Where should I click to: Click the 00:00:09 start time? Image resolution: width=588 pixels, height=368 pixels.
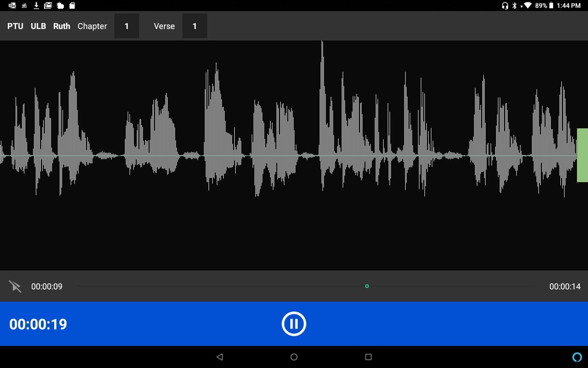click(47, 287)
